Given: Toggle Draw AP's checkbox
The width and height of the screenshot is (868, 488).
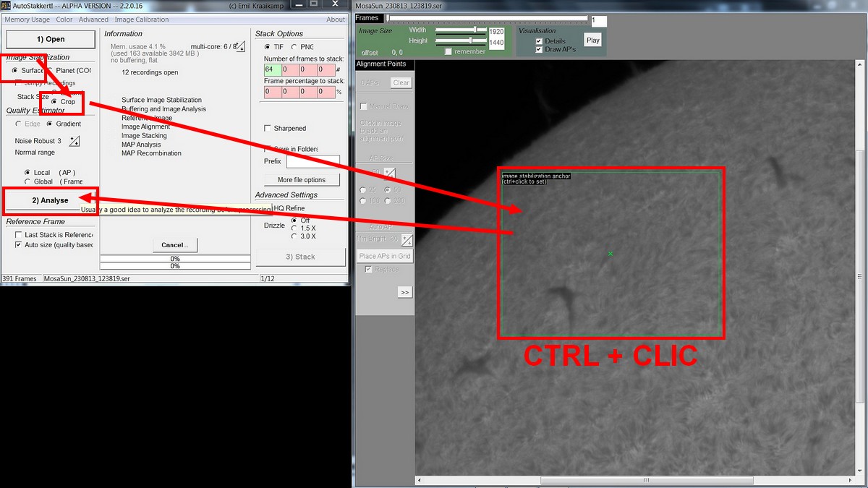Looking at the screenshot, I should [x=539, y=49].
